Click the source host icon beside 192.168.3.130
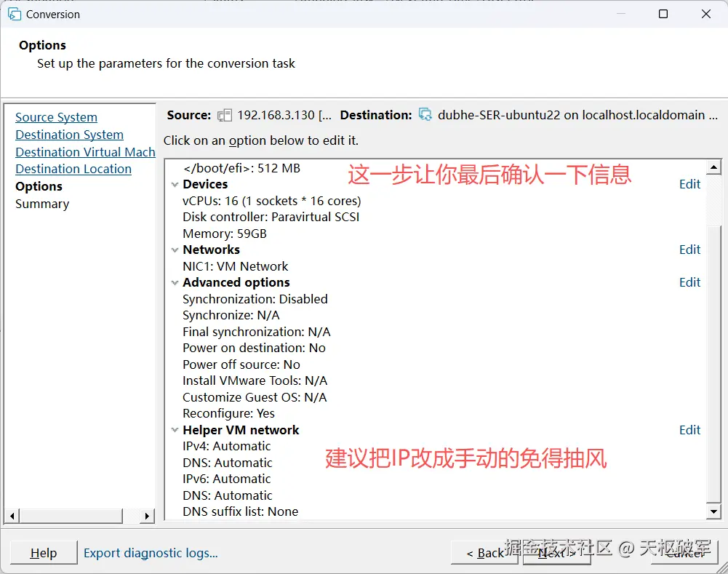 pyautogui.click(x=225, y=115)
